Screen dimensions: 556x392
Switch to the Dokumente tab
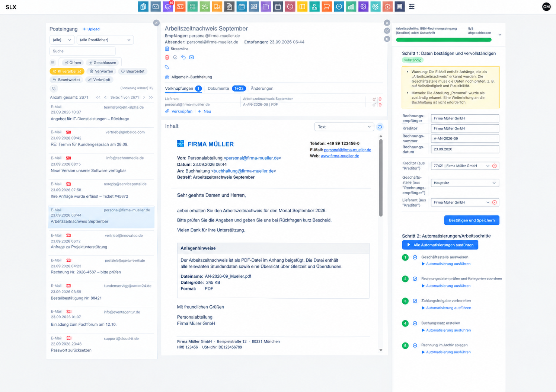pos(226,89)
